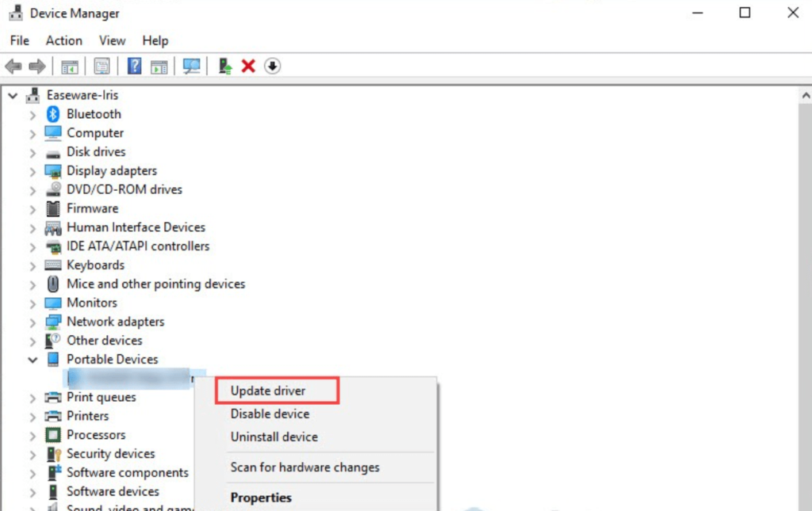
Task: Expand the Printers node
Action: (x=33, y=417)
